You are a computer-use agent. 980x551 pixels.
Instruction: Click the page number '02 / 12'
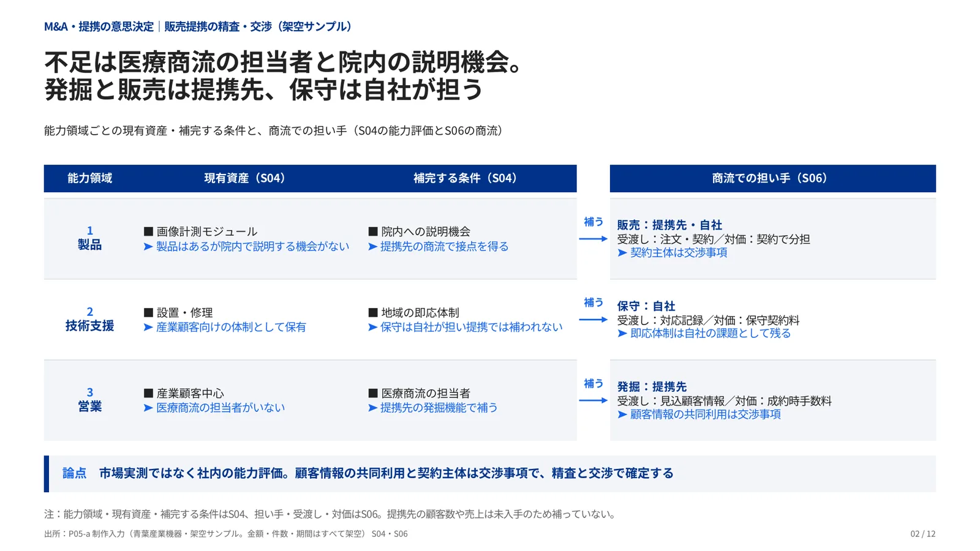click(x=922, y=534)
